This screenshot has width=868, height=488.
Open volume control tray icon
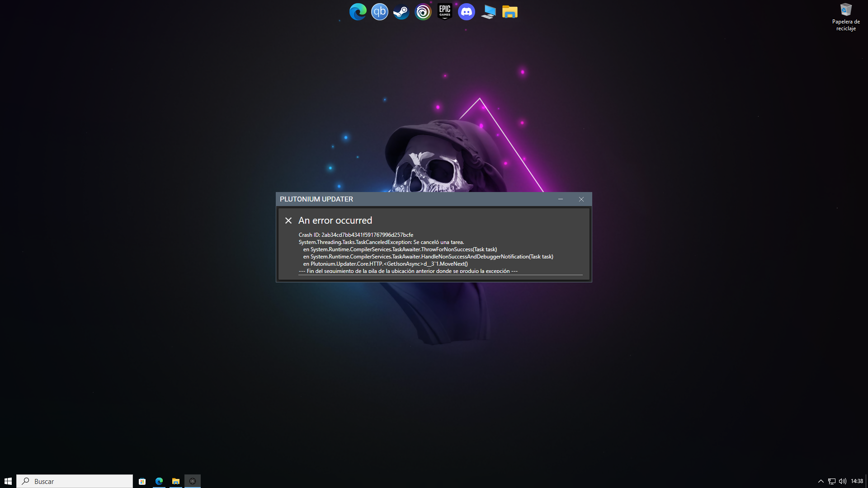tap(843, 481)
